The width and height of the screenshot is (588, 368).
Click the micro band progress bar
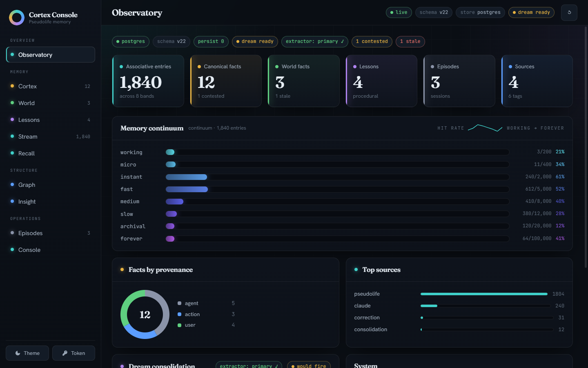pyautogui.click(x=337, y=164)
